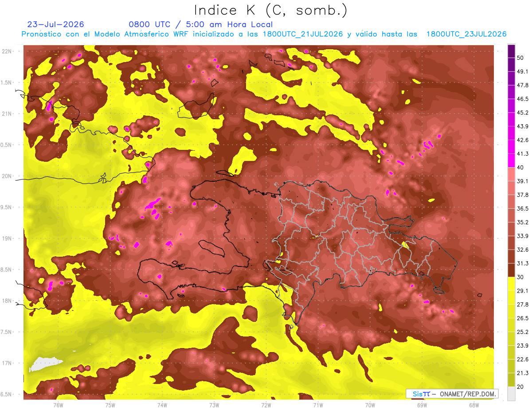Select the legend value 41.3

point(522,154)
